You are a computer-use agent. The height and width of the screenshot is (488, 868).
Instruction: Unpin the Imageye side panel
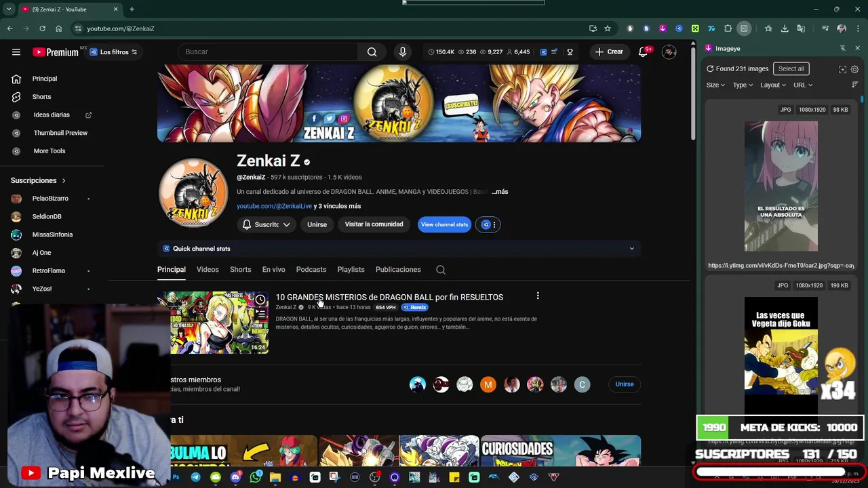pyautogui.click(x=842, y=48)
